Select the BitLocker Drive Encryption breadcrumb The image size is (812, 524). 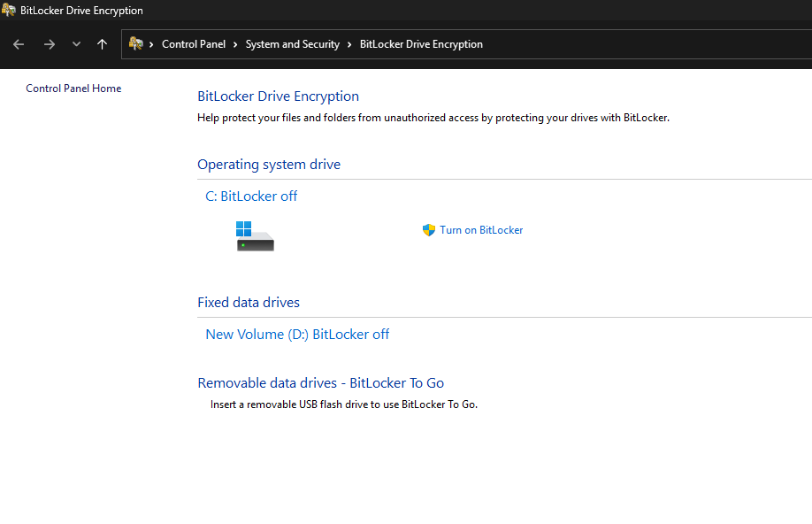click(421, 43)
